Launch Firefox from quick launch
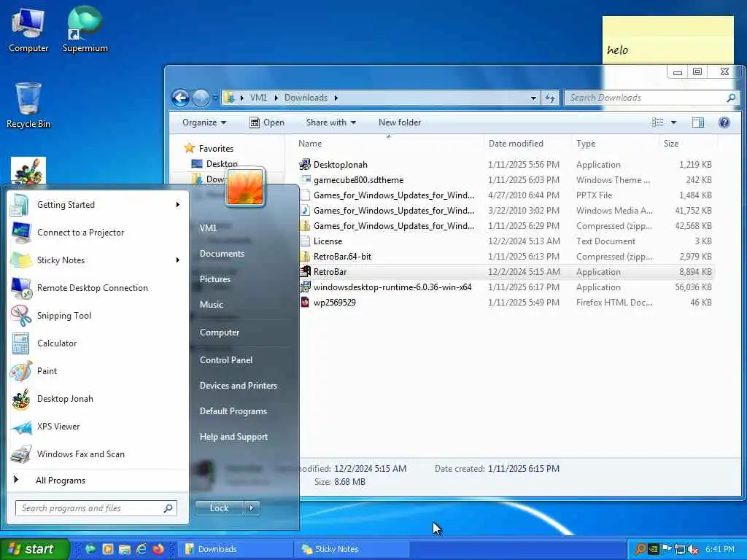The image size is (747, 560). 158,549
